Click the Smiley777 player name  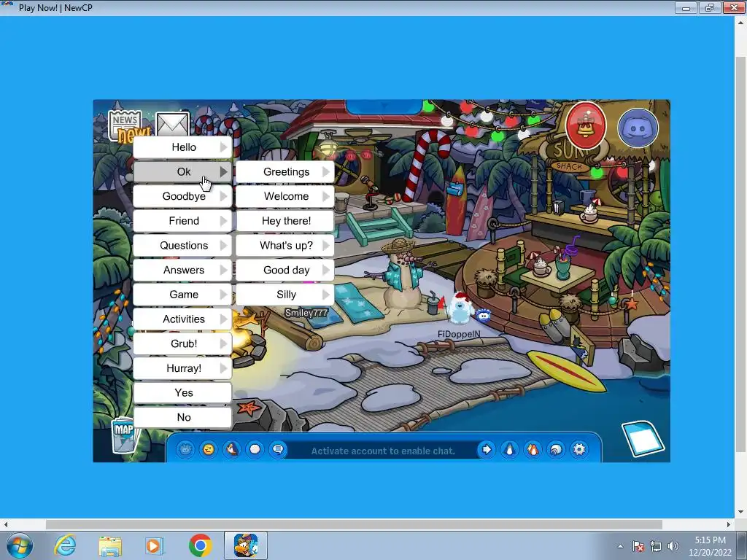click(306, 313)
